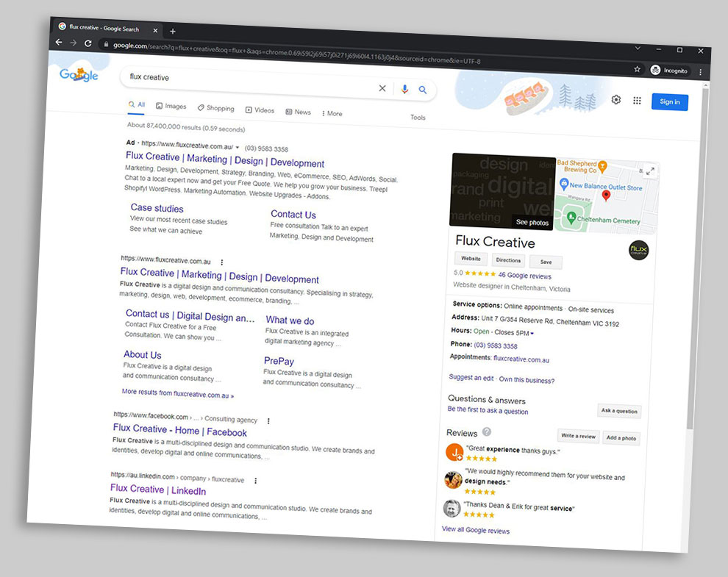Click the address bar URL
728x577 pixels.
point(297,53)
